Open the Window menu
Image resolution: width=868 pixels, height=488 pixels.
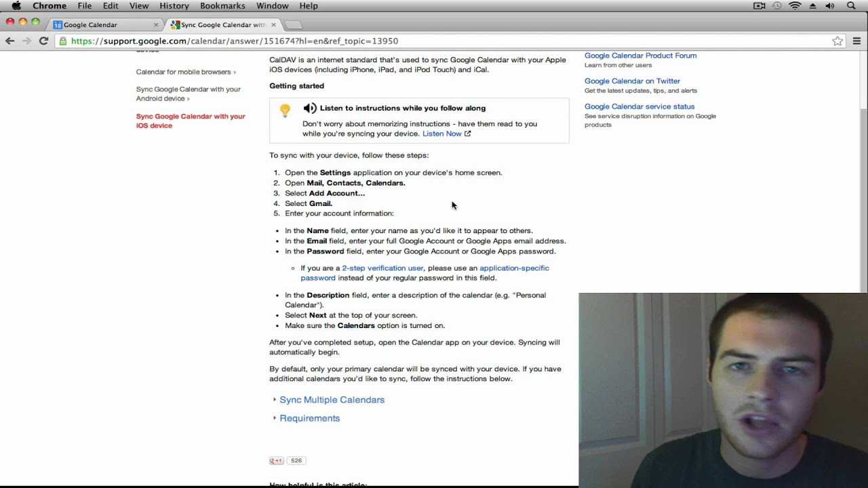pos(273,5)
